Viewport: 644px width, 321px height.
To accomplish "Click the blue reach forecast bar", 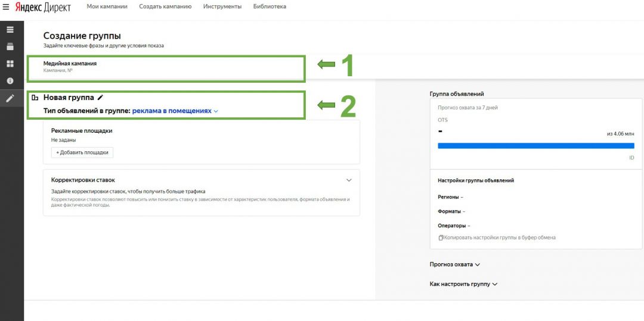I will point(535,145).
